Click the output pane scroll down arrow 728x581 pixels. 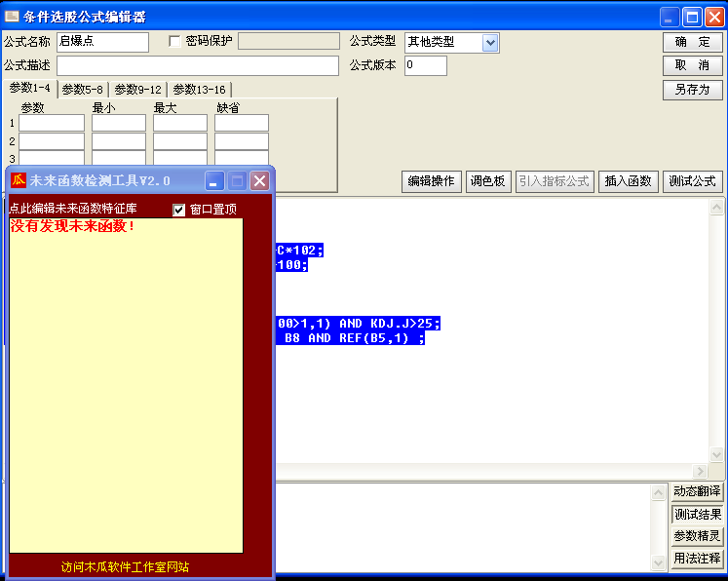pyautogui.click(x=659, y=562)
